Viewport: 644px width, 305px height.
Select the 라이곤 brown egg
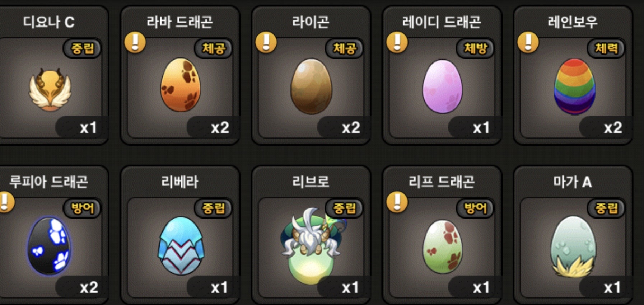pyautogui.click(x=311, y=86)
